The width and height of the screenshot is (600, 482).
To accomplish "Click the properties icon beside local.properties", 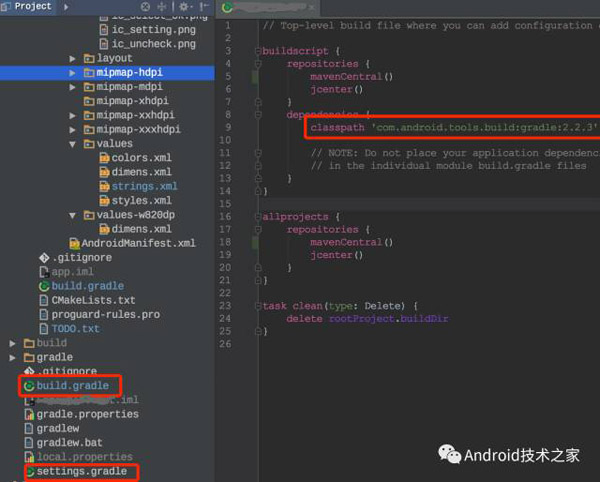I will (x=29, y=457).
